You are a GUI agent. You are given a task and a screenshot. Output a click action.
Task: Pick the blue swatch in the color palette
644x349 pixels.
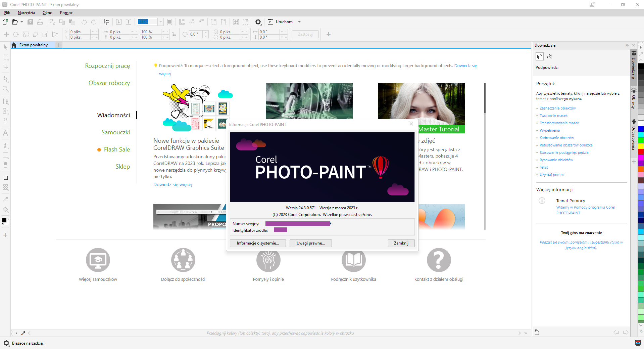click(x=641, y=129)
